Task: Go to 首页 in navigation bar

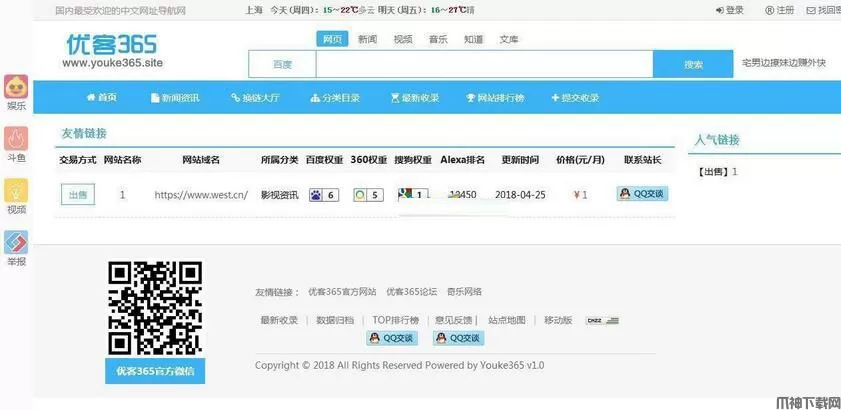Action: pyautogui.click(x=101, y=98)
